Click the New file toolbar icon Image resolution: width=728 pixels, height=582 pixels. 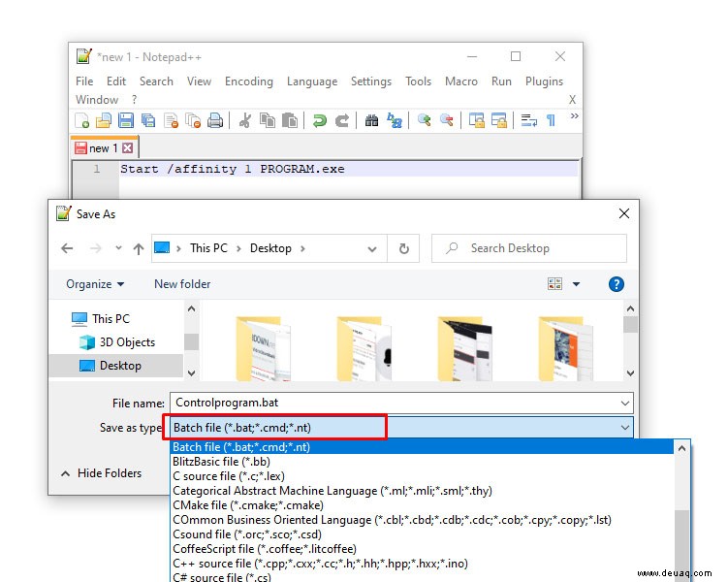coord(82,120)
